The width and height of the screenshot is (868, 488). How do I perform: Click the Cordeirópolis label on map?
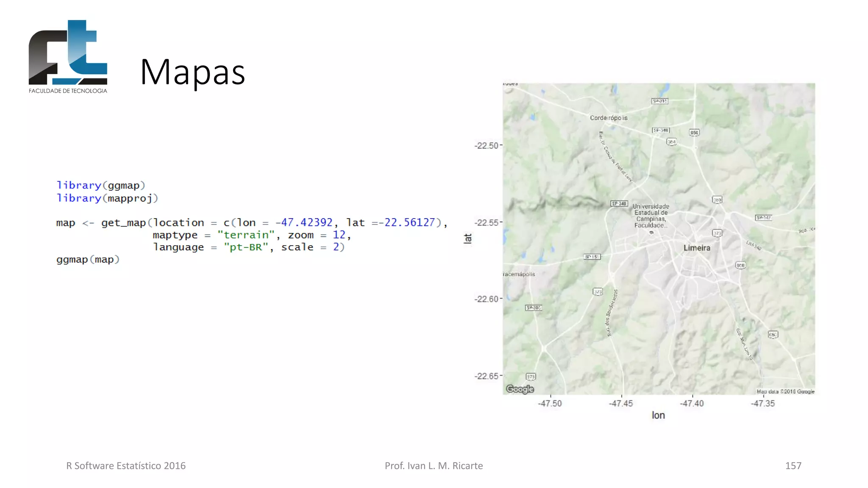pos(609,118)
